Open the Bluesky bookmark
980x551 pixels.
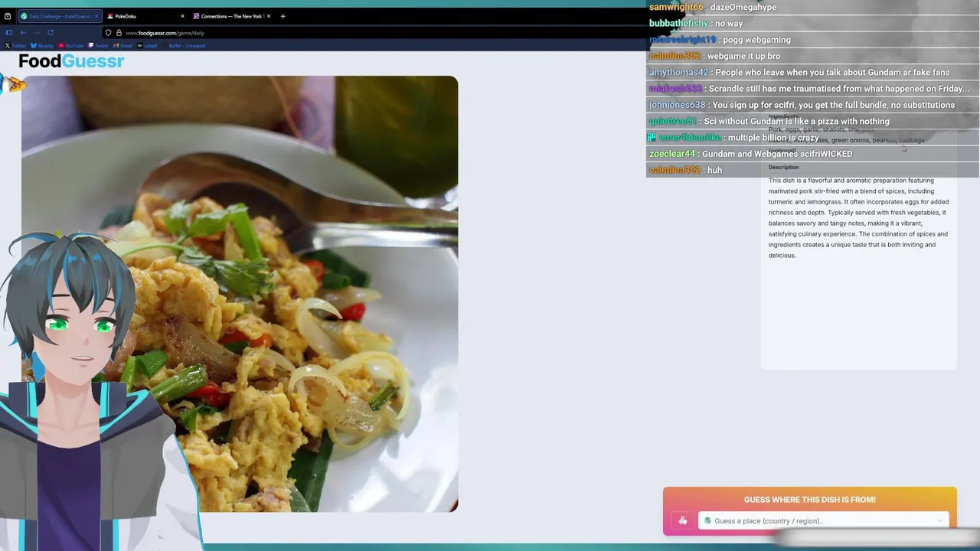pos(42,45)
